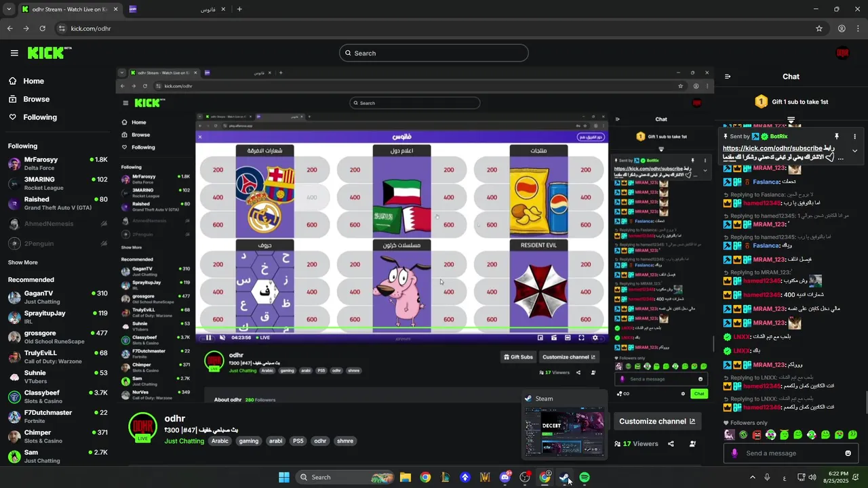This screenshot has width=868, height=488.
Task: Click the Kick search field
Action: [434, 53]
